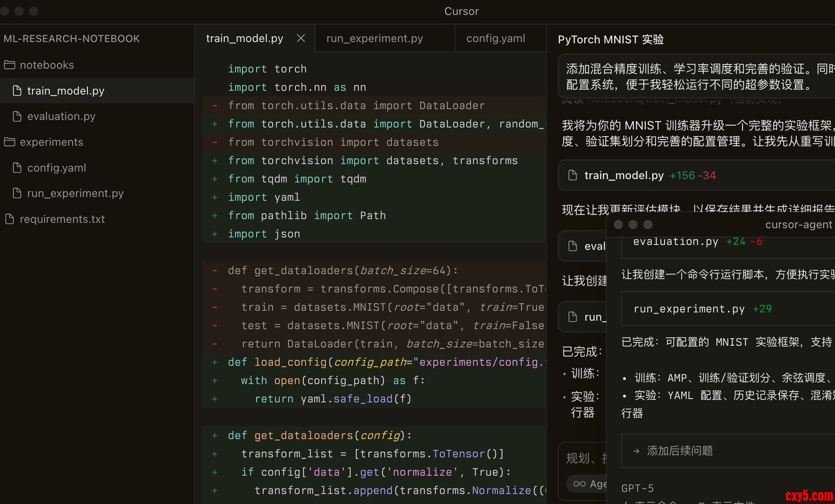Switch to the run_experiment.py tab

pyautogui.click(x=374, y=38)
